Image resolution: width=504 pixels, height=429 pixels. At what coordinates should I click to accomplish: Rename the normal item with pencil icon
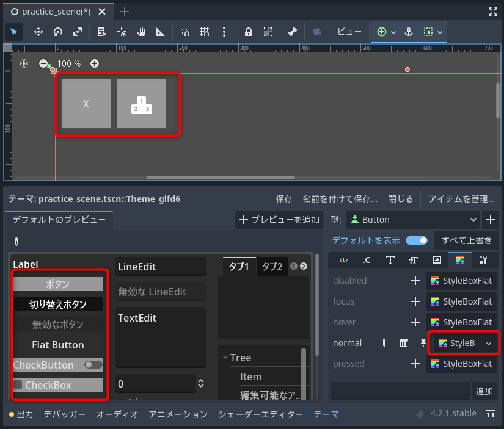tap(384, 344)
